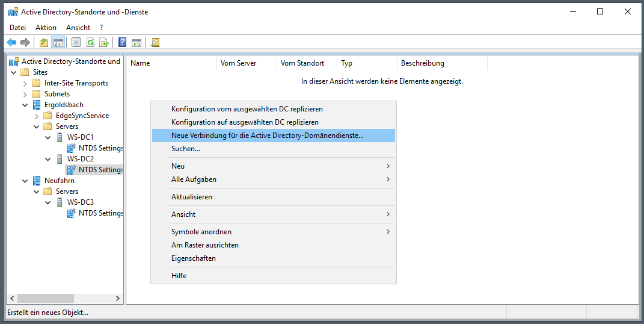Image resolution: width=644 pixels, height=324 pixels.
Task: Open the Neu submenu arrow
Action: coord(388,166)
